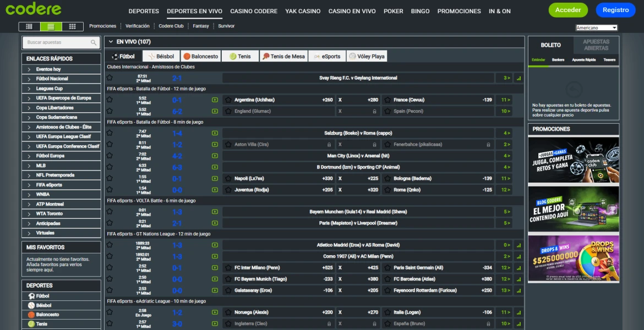Viewport: 644px width, 330px height.
Task: Expand Eventos hoy quick link
Action: click(x=62, y=69)
